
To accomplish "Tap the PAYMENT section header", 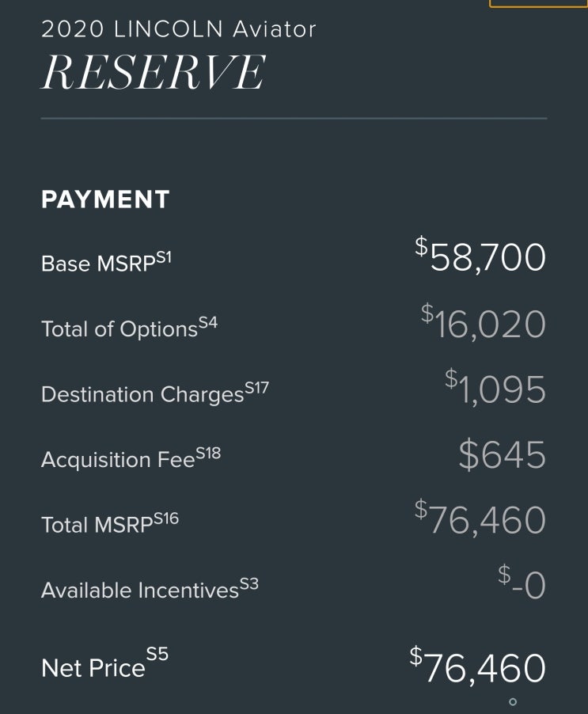I will pos(105,199).
